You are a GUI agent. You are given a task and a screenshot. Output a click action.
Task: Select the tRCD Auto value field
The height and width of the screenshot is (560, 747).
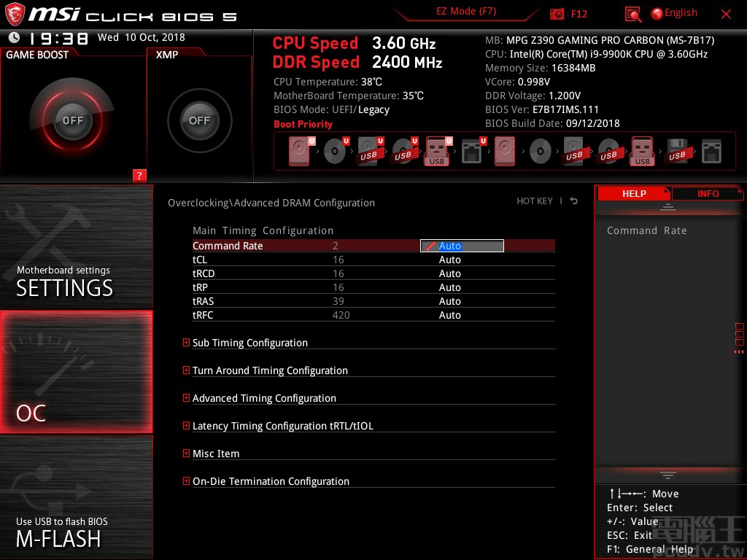coord(449,273)
